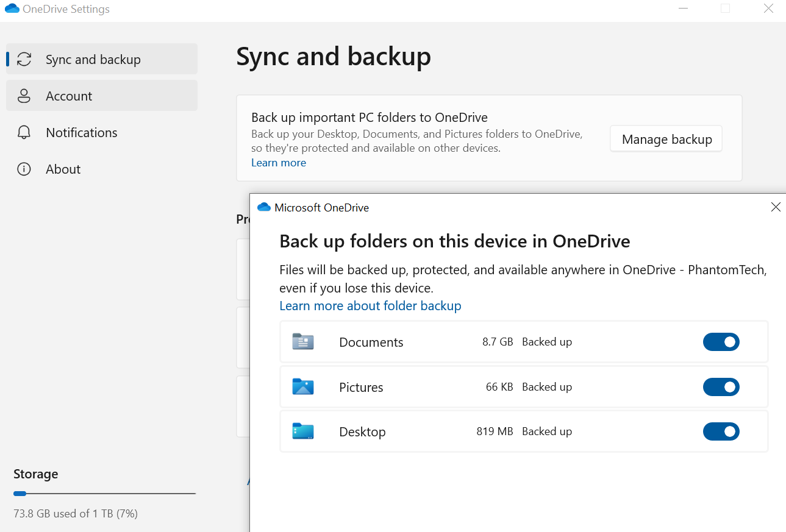
Task: Click the Notifications bell icon
Action: (x=24, y=132)
